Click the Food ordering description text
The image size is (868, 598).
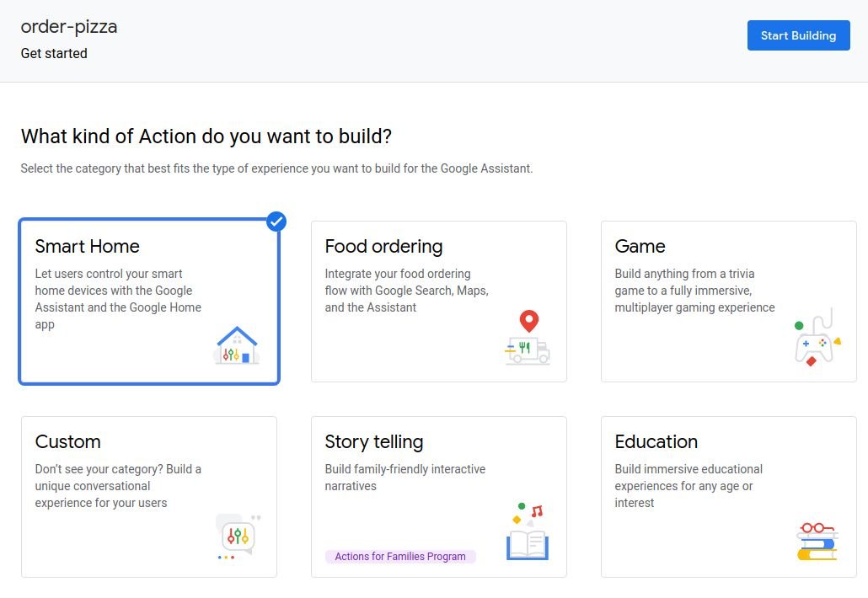click(x=406, y=291)
